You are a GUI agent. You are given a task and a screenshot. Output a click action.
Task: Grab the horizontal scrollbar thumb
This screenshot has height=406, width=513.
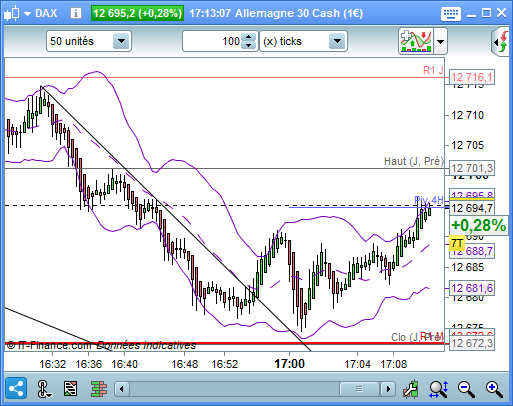tap(359, 389)
